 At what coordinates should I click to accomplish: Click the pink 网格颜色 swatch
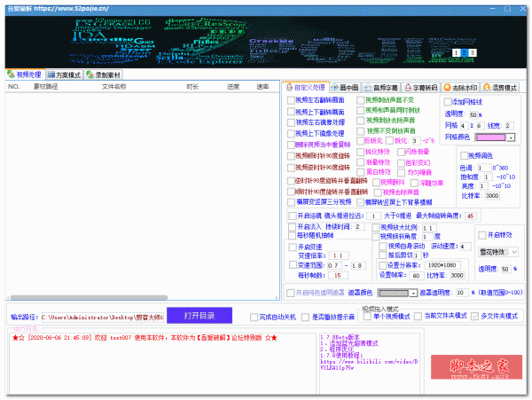pyautogui.click(x=491, y=137)
